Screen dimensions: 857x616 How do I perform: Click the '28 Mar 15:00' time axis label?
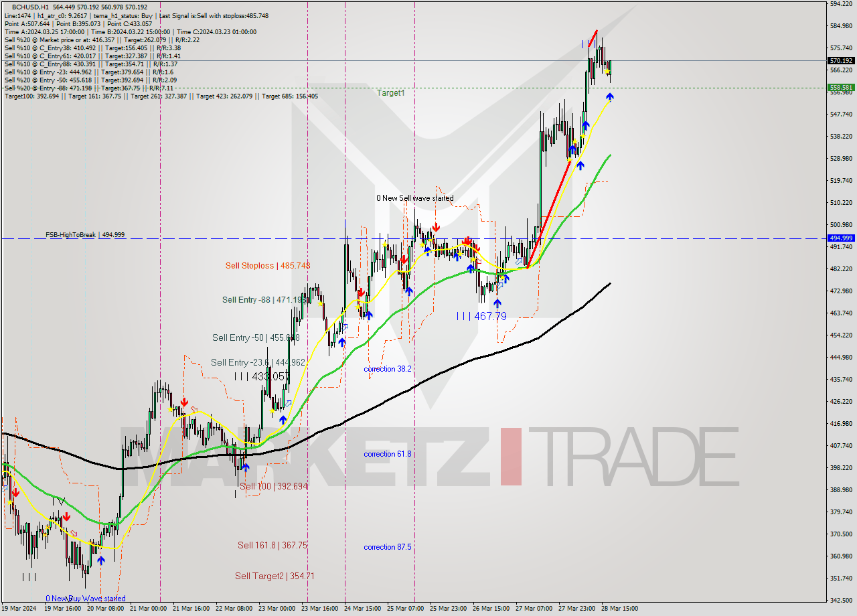619,609
